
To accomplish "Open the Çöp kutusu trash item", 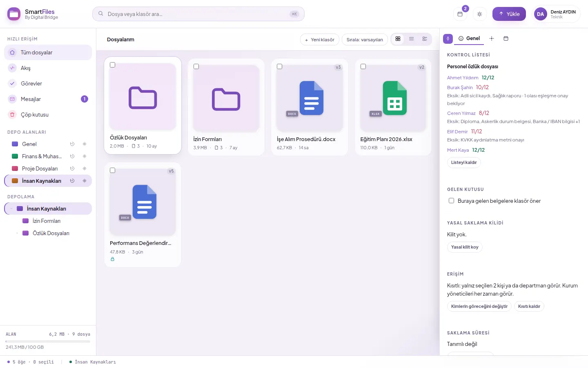I will point(48,114).
